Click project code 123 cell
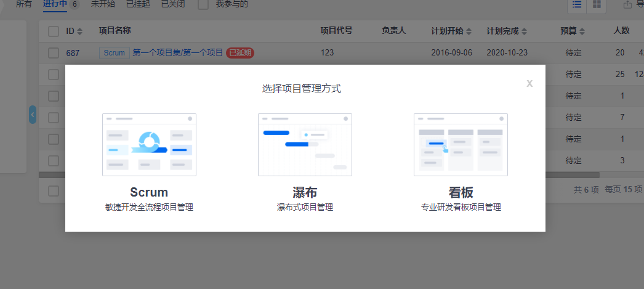This screenshot has width=644, height=289. 328,53
